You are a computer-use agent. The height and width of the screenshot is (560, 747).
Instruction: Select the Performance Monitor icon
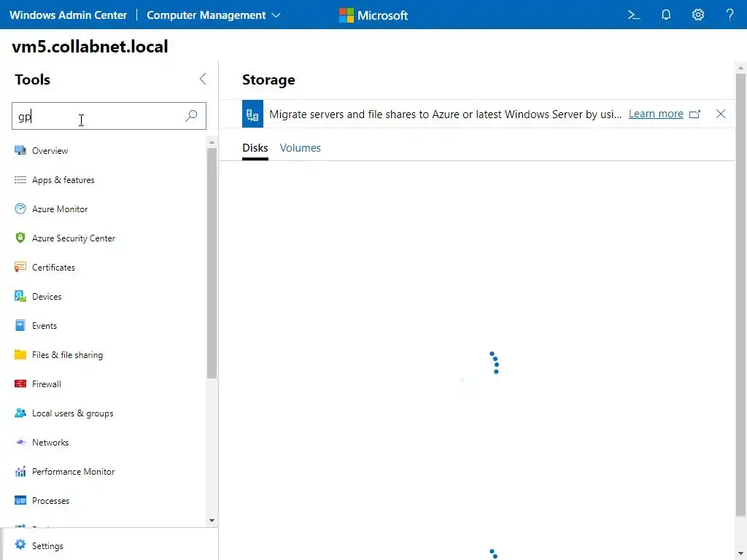tap(20, 472)
